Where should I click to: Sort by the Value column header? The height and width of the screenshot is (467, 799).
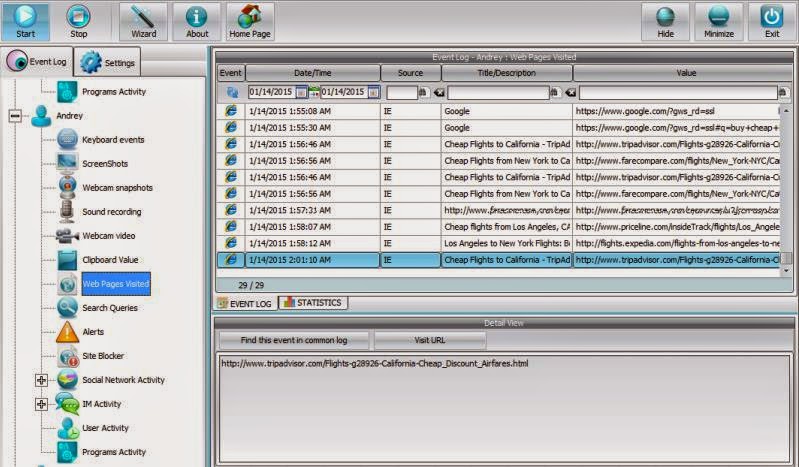coord(686,73)
